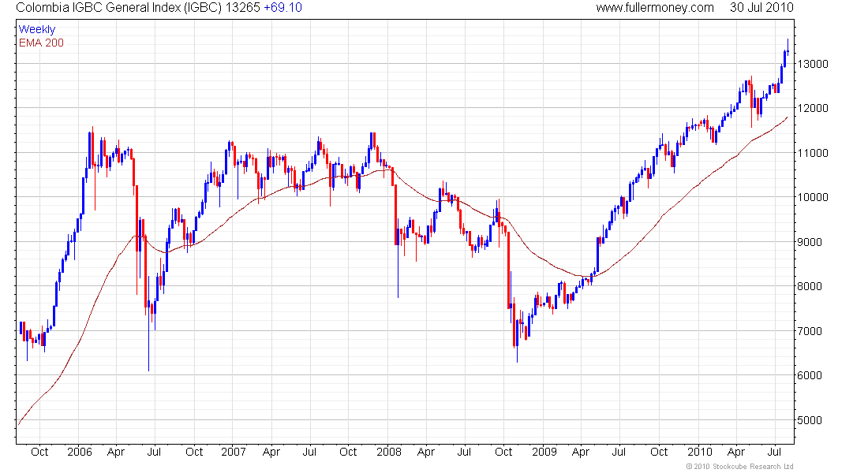Click the change value +69.10
Screen dimensions: 868x473
(x=282, y=8)
